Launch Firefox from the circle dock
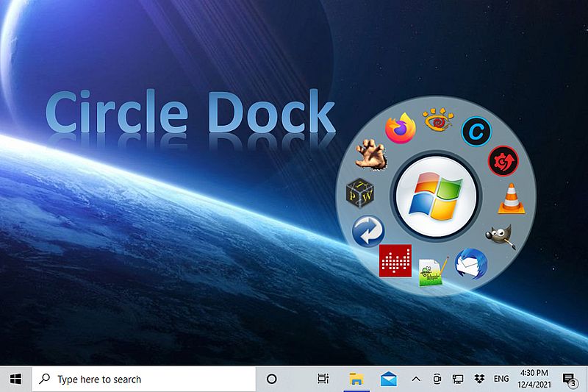Image resolution: width=588 pixels, height=392 pixels. (401, 128)
